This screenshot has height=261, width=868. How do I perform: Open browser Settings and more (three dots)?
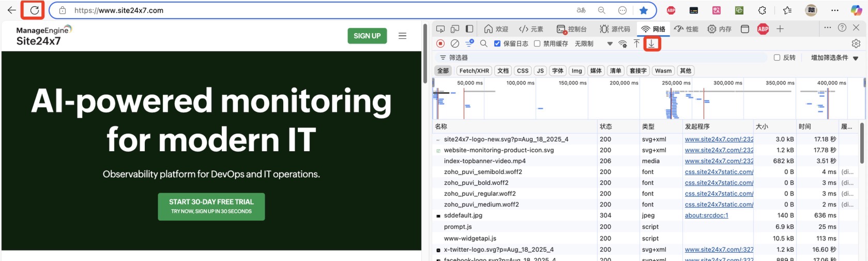[835, 10]
